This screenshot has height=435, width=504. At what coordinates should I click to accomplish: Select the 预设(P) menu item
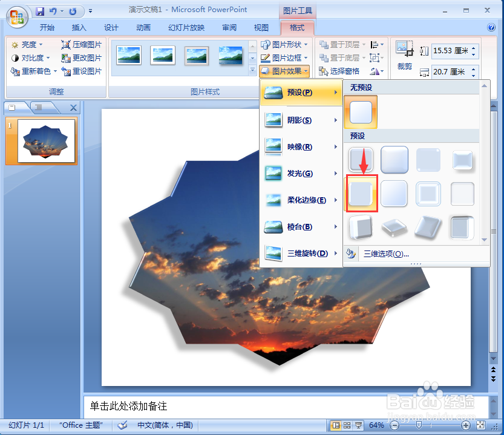click(301, 93)
